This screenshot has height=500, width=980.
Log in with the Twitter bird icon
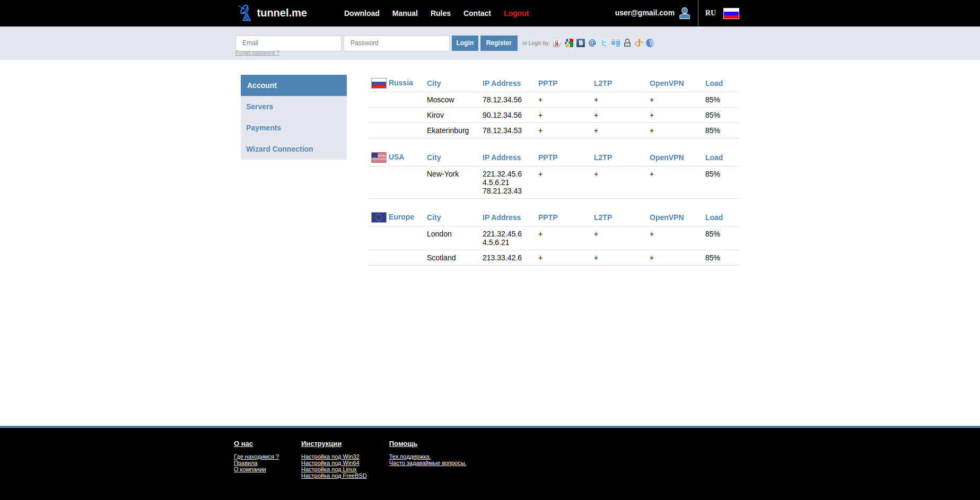(x=604, y=43)
